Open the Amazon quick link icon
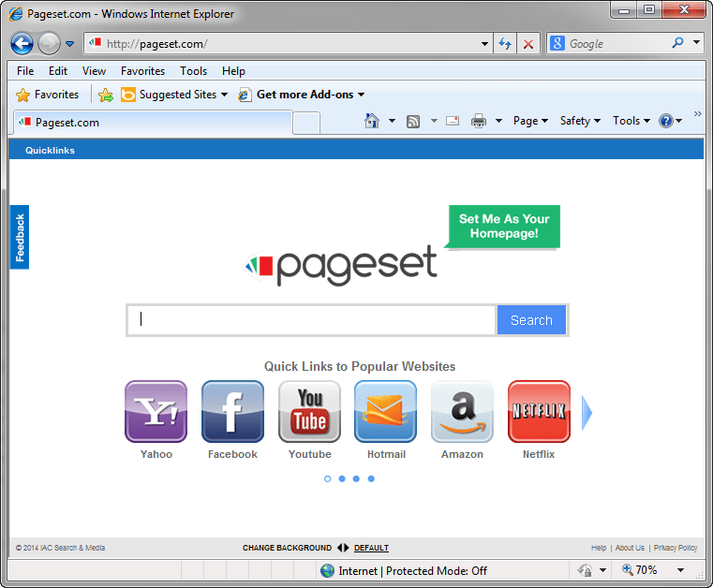Viewport: 713px width, 588px height. click(x=462, y=412)
